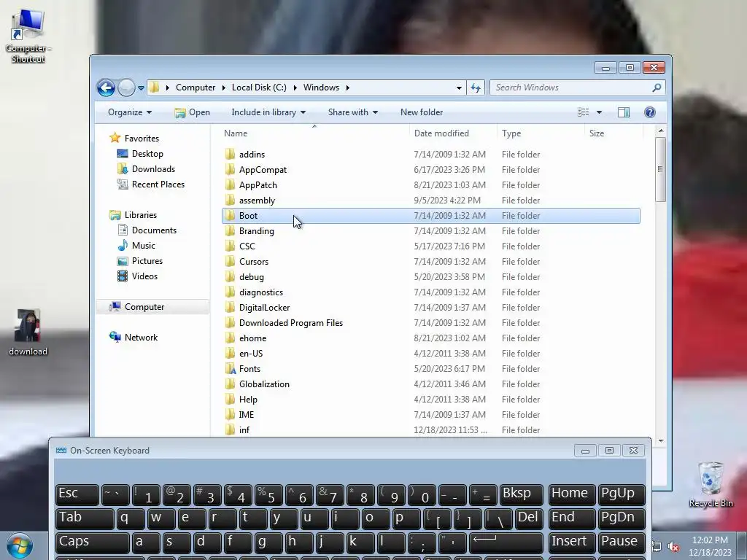Viewport: 747px width, 560px height.
Task: Click the vertical scrollbar thumb in file list
Action: 660,169
